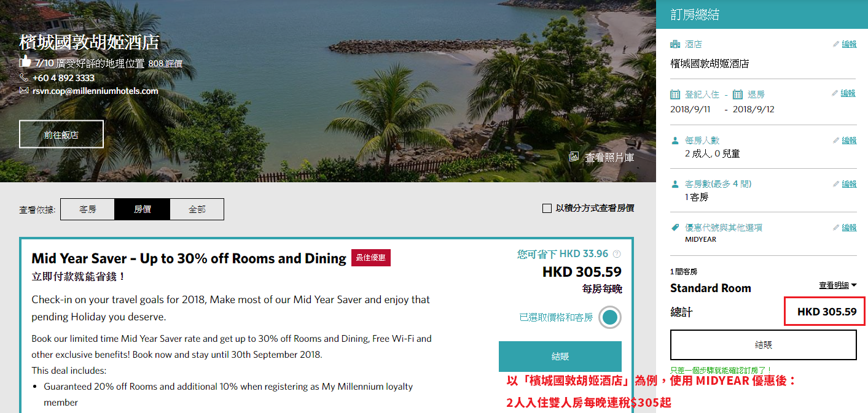Select the Mid Year Saver rate radio button
This screenshot has width=868, height=413.
[x=610, y=317]
